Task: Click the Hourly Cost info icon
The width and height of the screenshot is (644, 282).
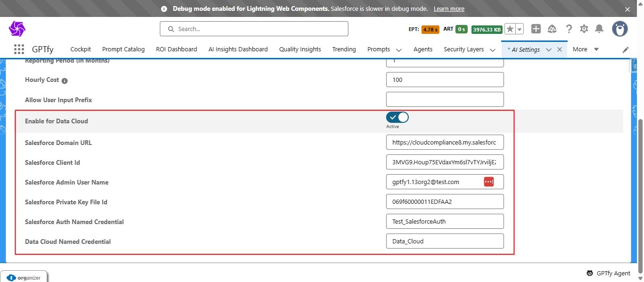Action: tap(64, 81)
